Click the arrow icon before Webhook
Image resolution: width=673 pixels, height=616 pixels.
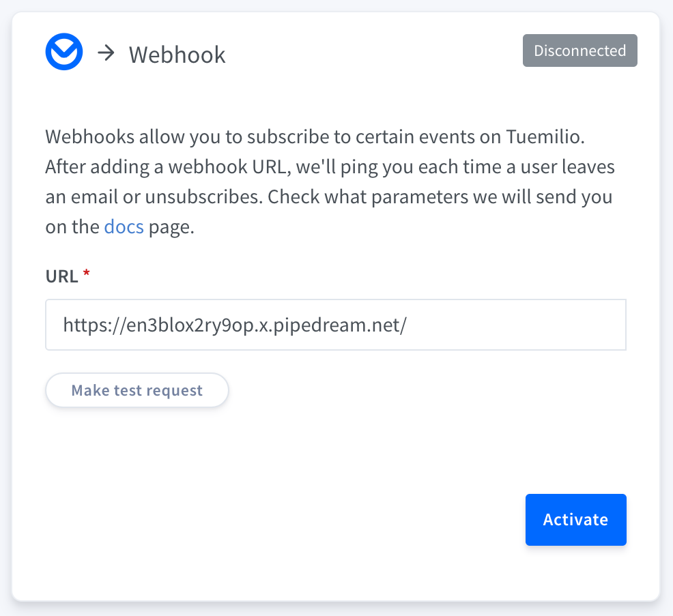tap(106, 53)
